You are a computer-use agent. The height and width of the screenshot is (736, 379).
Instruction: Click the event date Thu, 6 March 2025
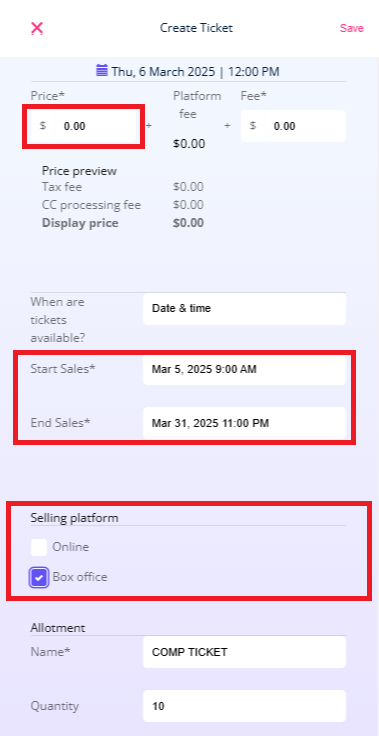click(x=163, y=72)
